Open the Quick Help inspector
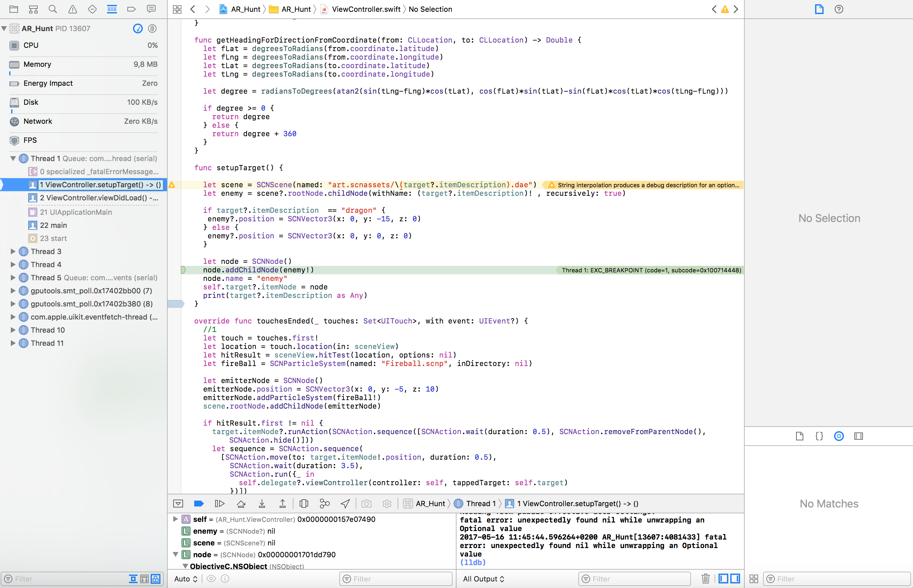Image resolution: width=913 pixels, height=588 pixels. point(839,9)
